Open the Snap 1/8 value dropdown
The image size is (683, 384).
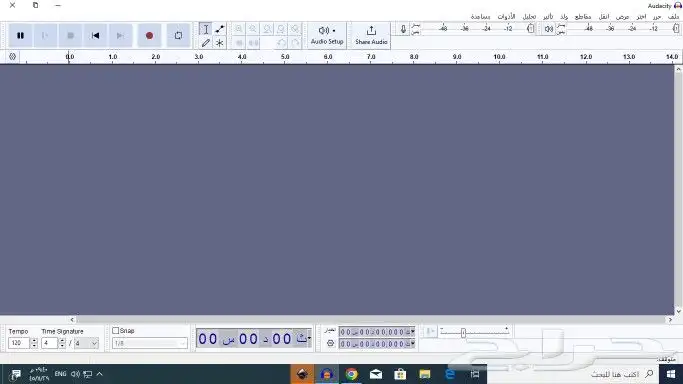(x=150, y=344)
